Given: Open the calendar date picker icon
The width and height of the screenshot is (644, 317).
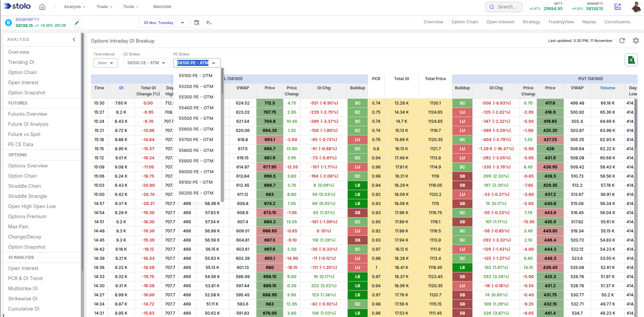Looking at the screenshot, I should (197, 23).
